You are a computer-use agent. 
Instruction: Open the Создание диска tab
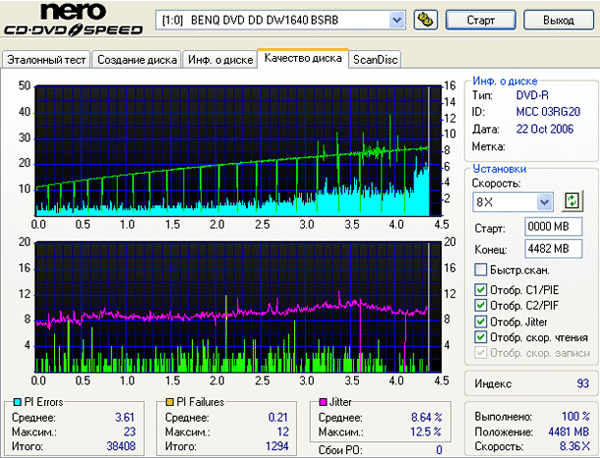137,60
